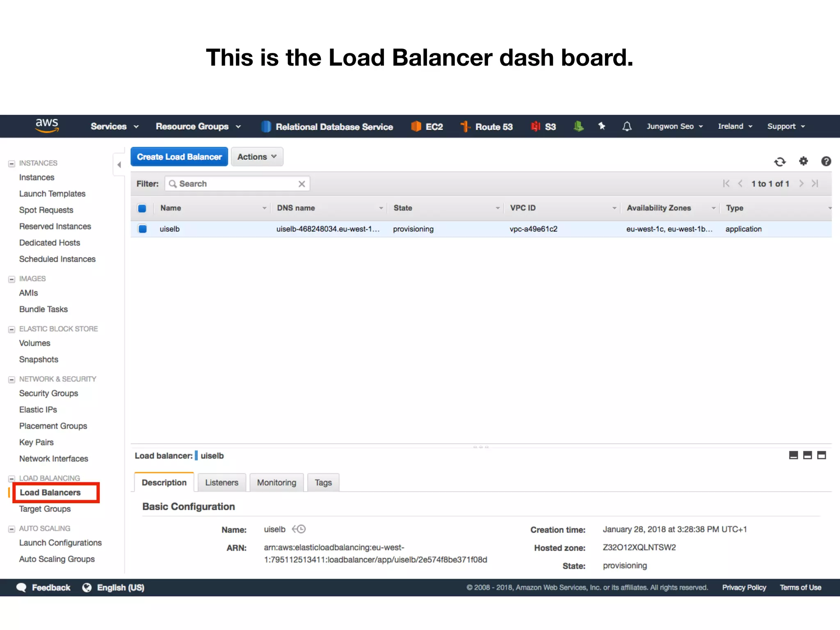The height and width of the screenshot is (630, 840).
Task: Open the S3 shortcut
Action: click(x=543, y=127)
